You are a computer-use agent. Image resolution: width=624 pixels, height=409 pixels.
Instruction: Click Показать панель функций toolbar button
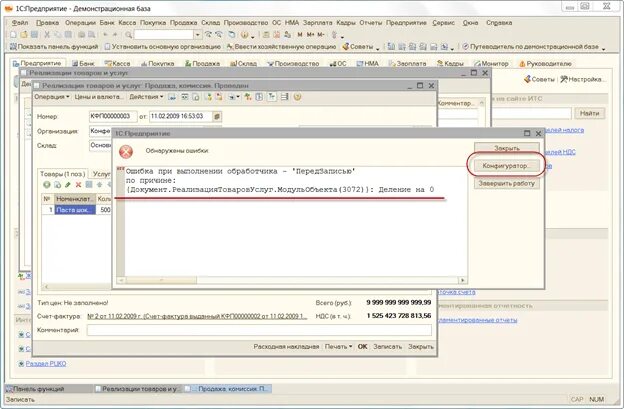54,47
